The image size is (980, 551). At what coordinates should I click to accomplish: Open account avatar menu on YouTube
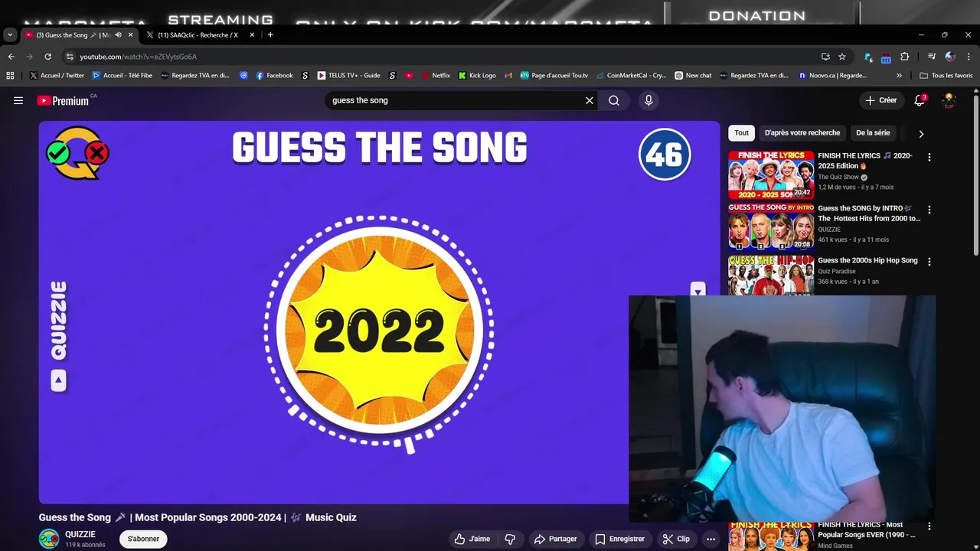[949, 100]
